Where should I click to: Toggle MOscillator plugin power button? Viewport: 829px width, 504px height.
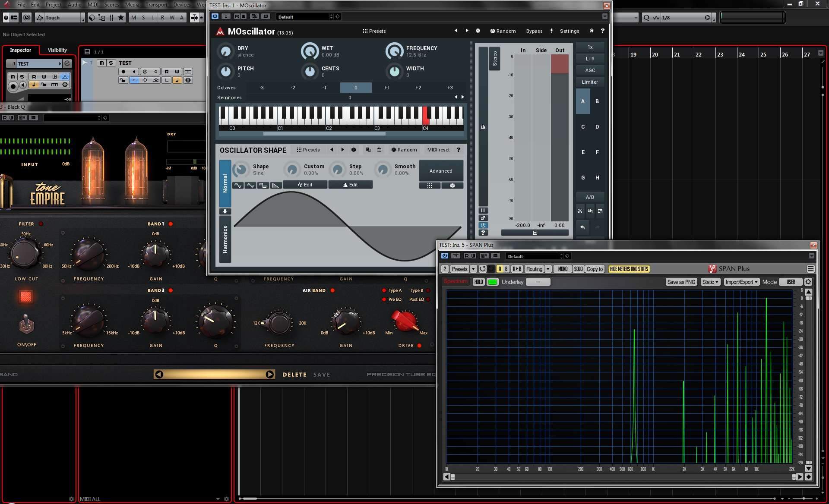click(x=215, y=16)
